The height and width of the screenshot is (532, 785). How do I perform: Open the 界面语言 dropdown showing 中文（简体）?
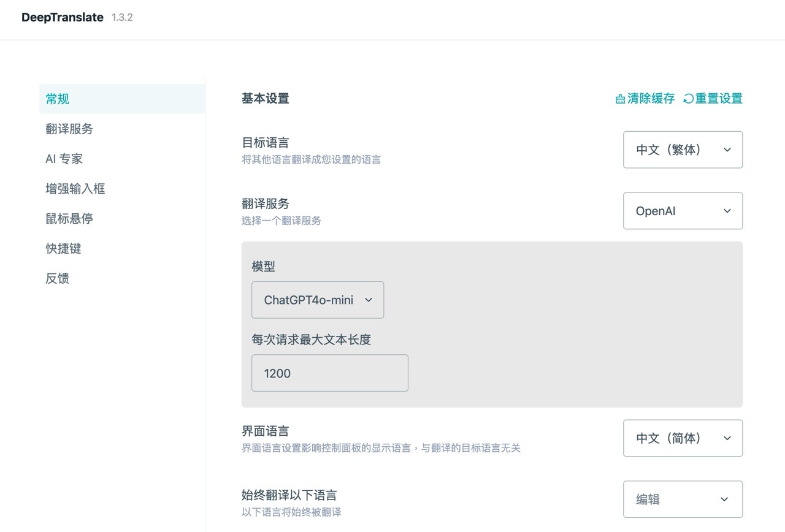(683, 438)
